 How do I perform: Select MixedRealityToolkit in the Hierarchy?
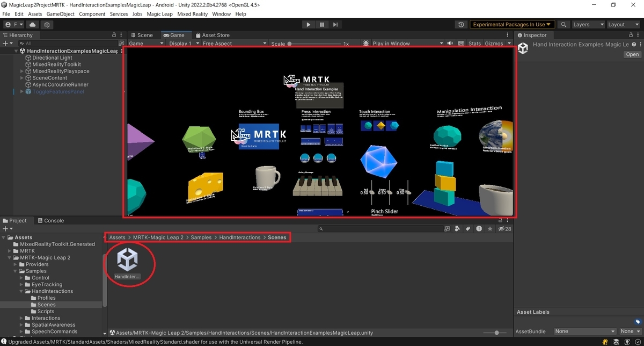(x=56, y=64)
